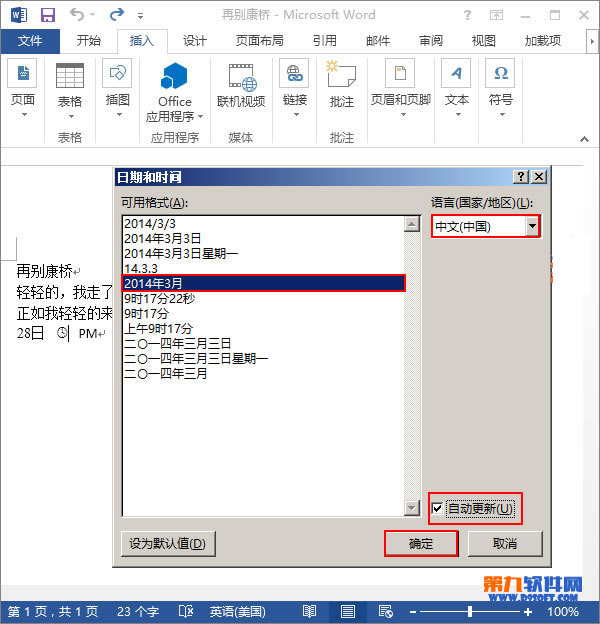Click Set as Default (设为默认值) button

[x=168, y=544]
